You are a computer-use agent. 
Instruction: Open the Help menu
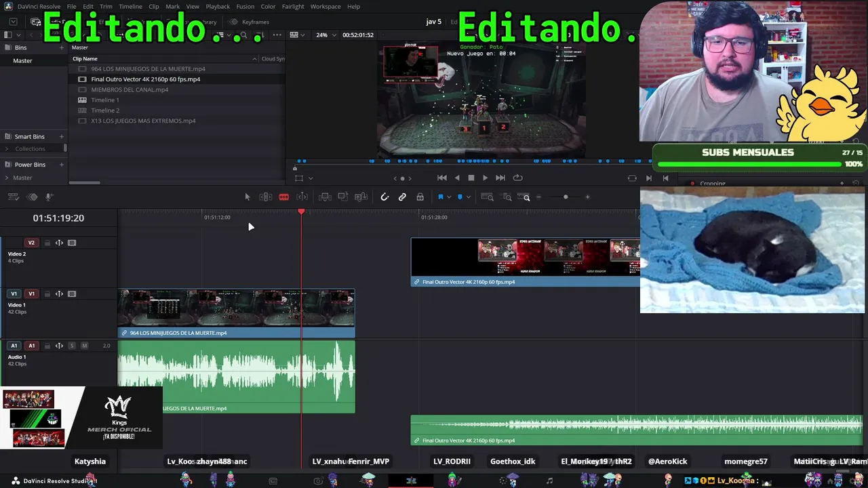coord(353,7)
